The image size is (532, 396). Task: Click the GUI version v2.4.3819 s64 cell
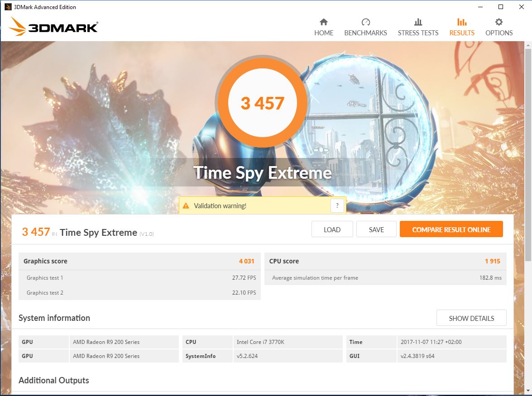[x=451, y=356]
